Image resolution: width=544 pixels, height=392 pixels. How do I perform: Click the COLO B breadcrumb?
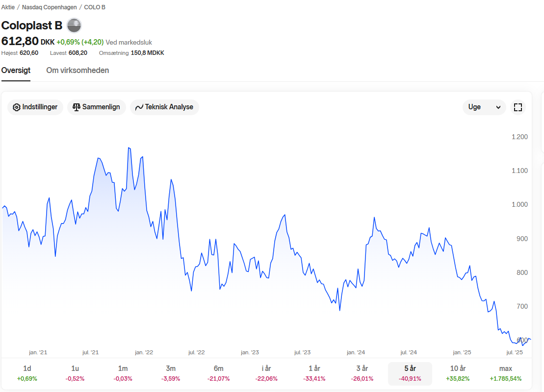tap(95, 7)
